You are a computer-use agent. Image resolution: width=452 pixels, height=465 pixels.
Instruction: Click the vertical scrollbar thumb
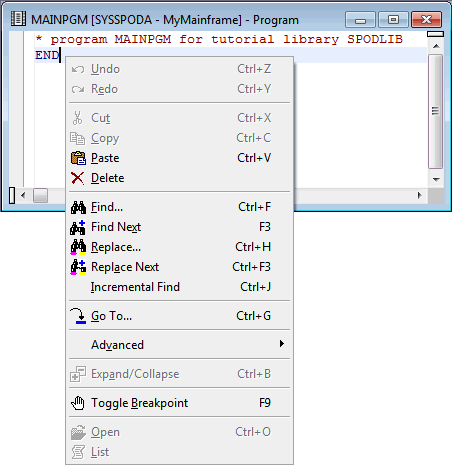pyautogui.click(x=436, y=111)
